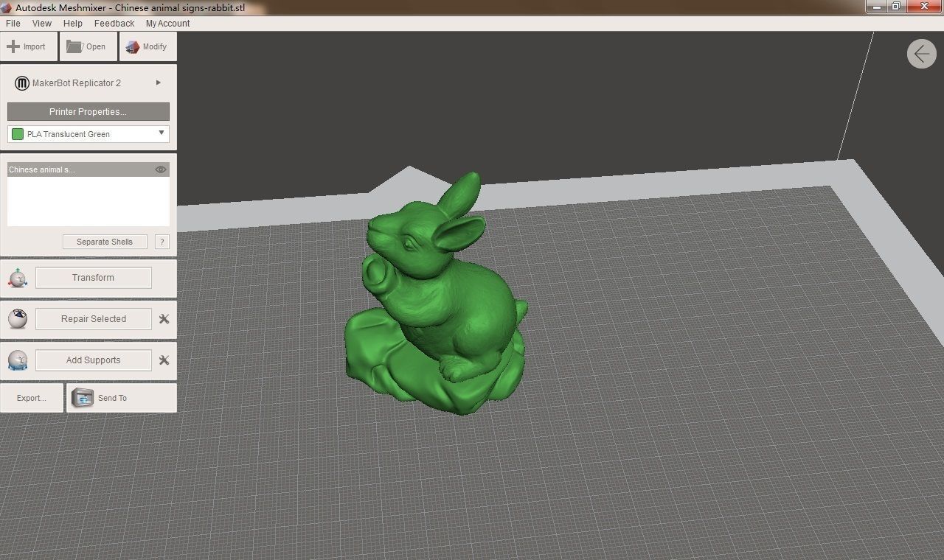Click the Repair Selected button

tap(94, 319)
